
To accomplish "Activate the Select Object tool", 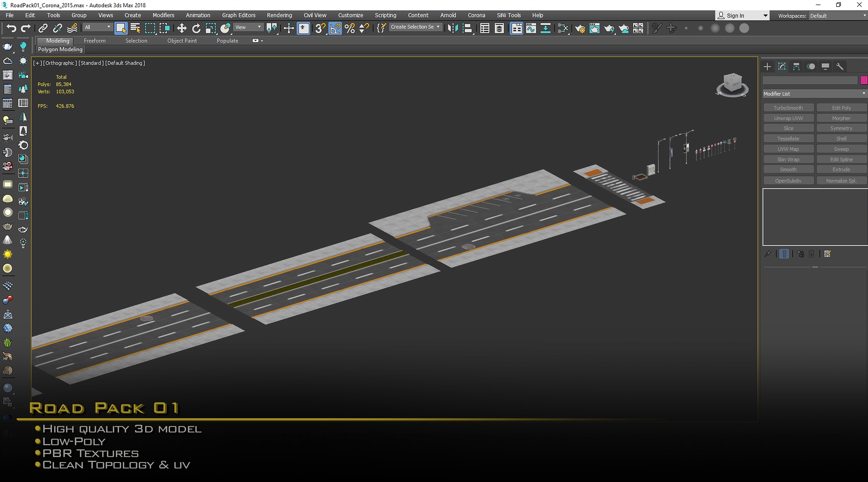I will pyautogui.click(x=121, y=28).
